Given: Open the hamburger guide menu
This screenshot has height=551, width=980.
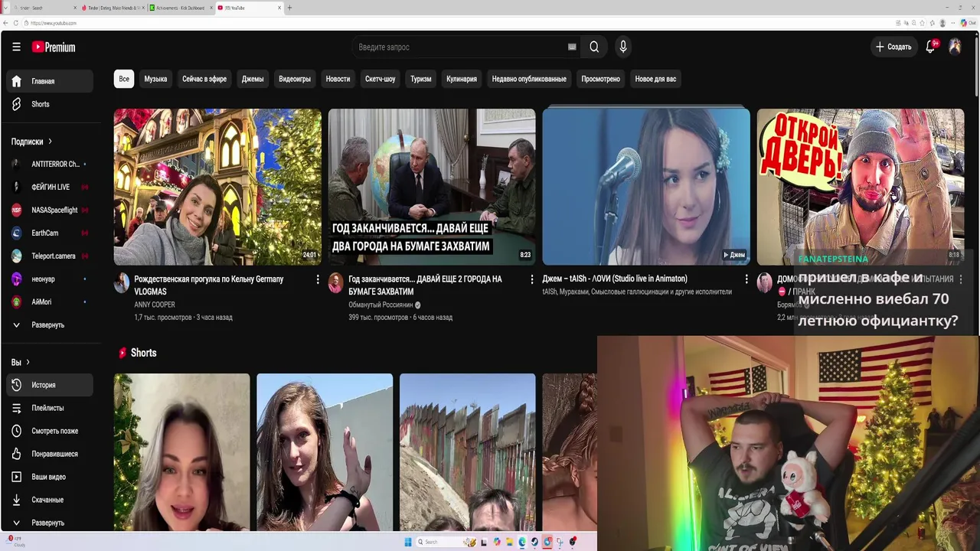Looking at the screenshot, I should tap(16, 47).
